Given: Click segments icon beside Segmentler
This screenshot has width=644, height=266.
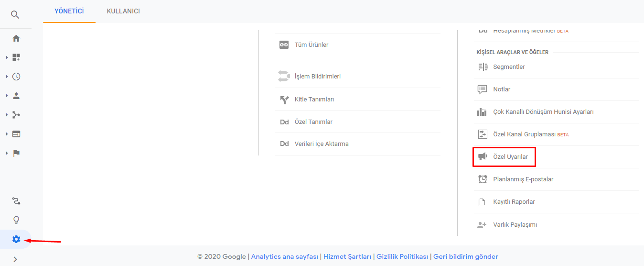Looking at the screenshot, I should [483, 67].
